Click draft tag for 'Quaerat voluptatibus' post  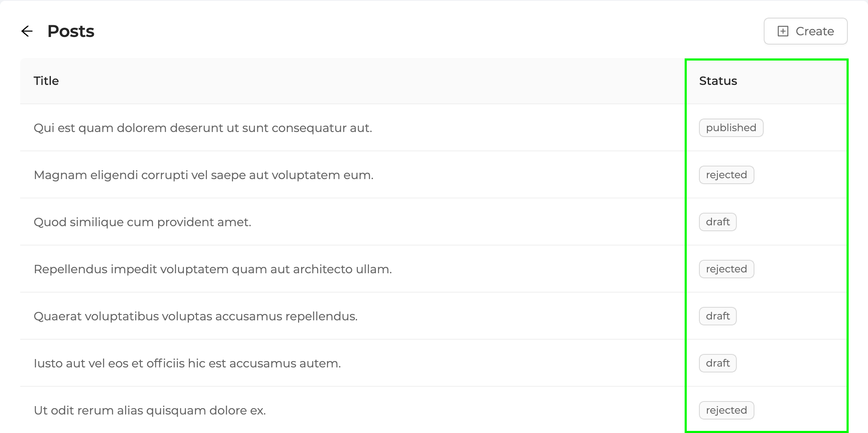pos(717,316)
